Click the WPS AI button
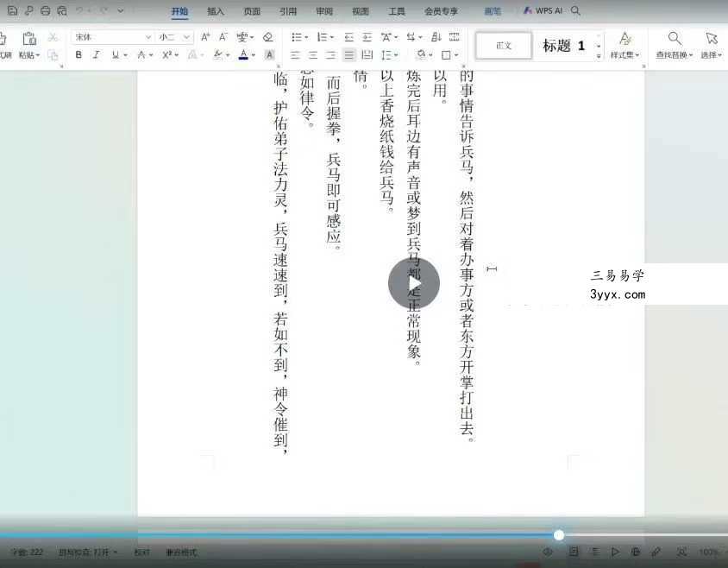The image size is (728, 568). (x=543, y=10)
